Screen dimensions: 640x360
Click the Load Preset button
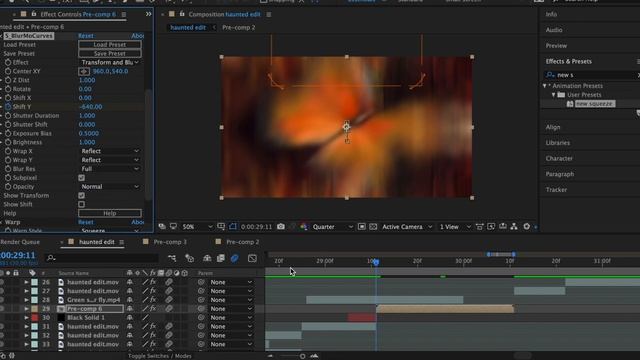tap(110, 44)
